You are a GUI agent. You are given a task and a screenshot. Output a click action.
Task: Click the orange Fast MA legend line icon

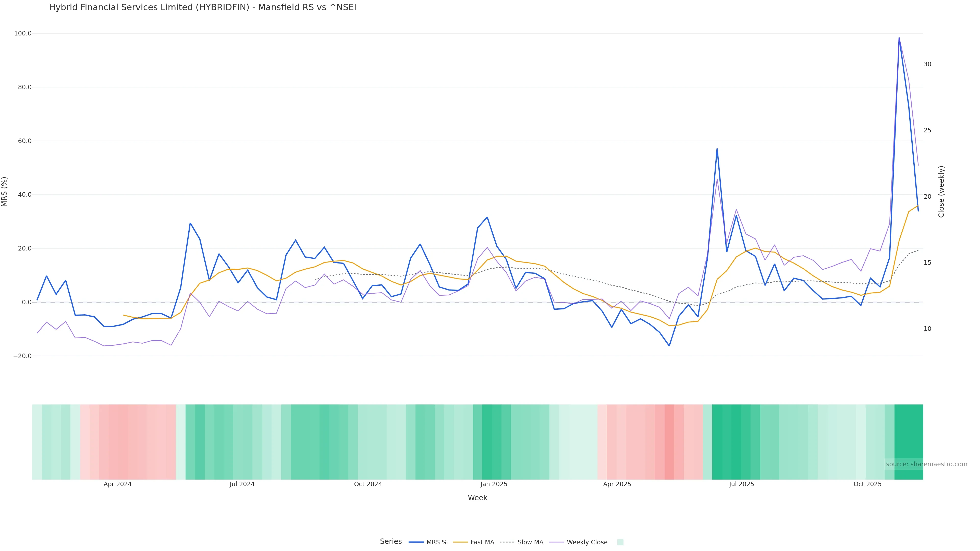coord(460,542)
